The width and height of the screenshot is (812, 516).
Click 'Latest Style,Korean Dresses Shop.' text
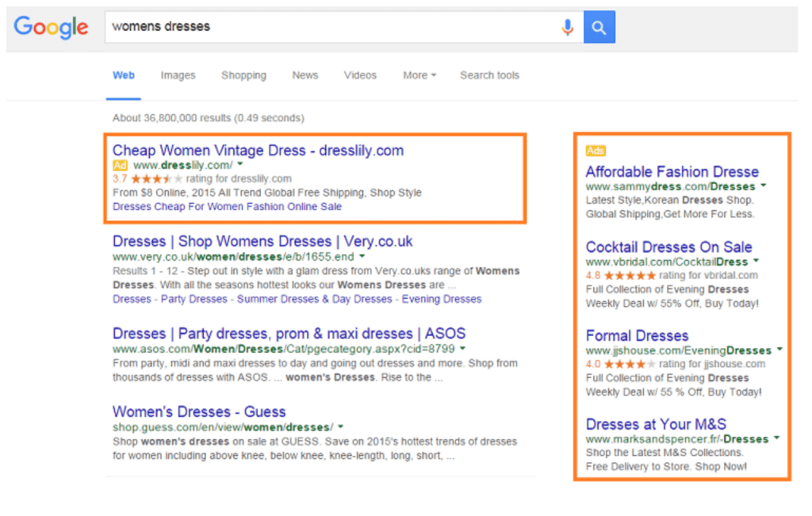(x=669, y=201)
